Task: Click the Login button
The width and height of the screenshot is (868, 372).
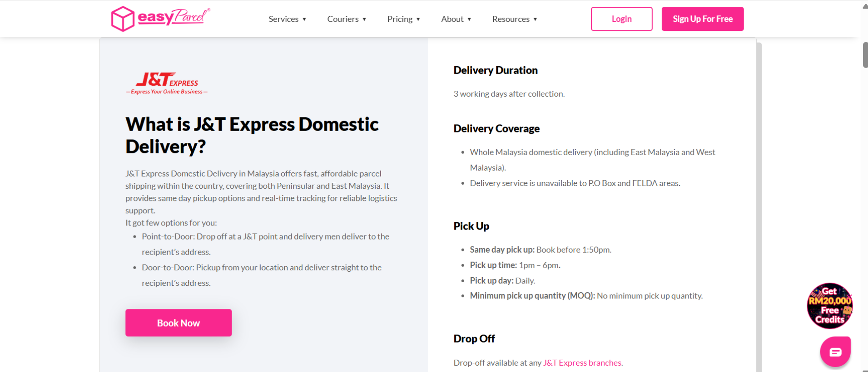Action: pyautogui.click(x=621, y=19)
